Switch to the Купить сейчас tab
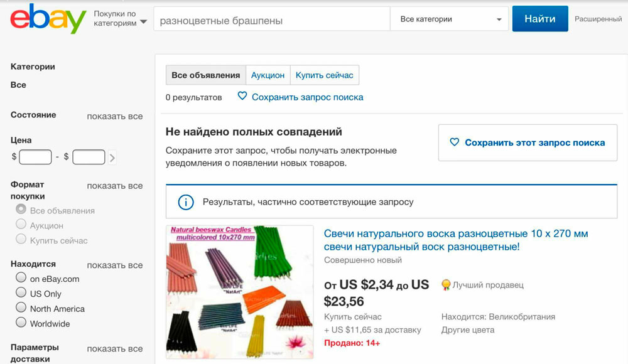Image resolution: width=628 pixels, height=364 pixels. (x=324, y=75)
